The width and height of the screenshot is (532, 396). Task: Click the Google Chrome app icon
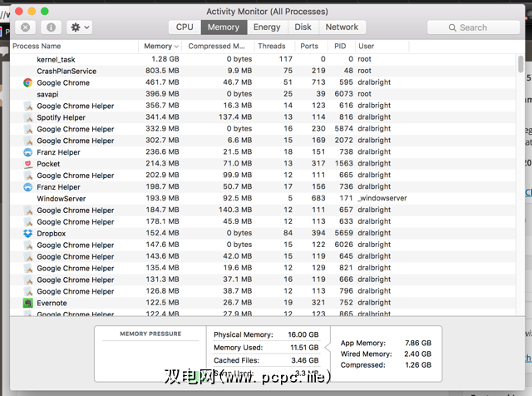coord(27,82)
